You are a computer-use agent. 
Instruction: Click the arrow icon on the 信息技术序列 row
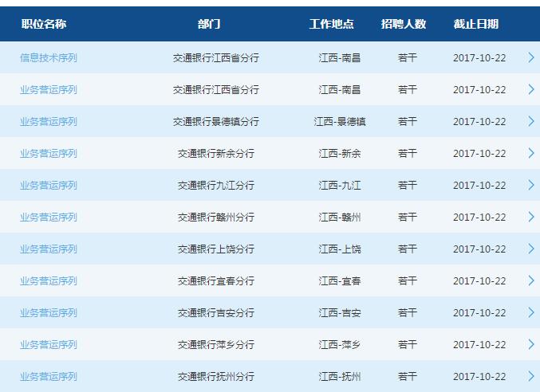[x=530, y=57]
